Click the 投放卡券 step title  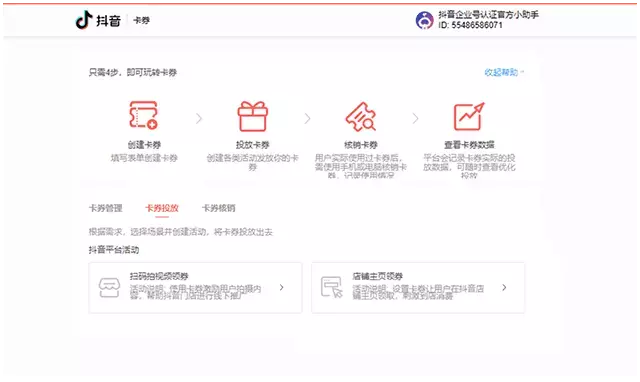pyautogui.click(x=253, y=144)
